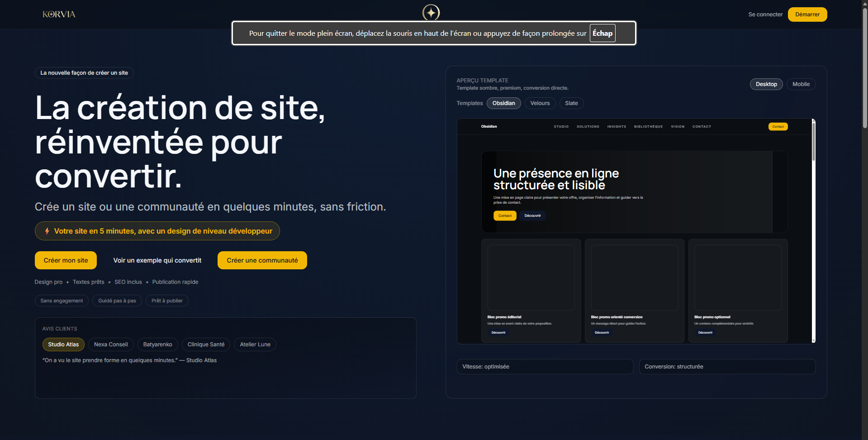This screenshot has width=868, height=440.
Task: Select the Slate template
Action: point(571,103)
